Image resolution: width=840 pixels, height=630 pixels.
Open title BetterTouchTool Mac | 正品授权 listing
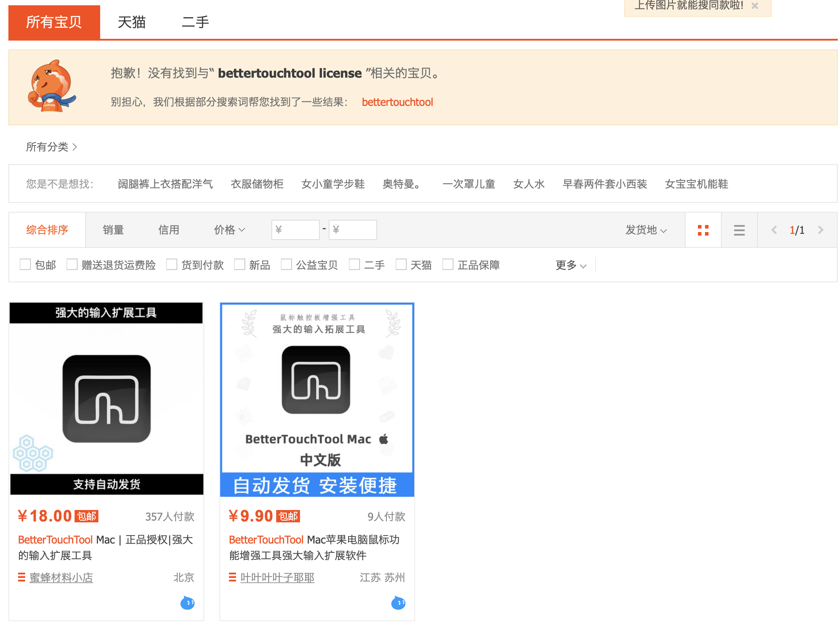[106, 547]
